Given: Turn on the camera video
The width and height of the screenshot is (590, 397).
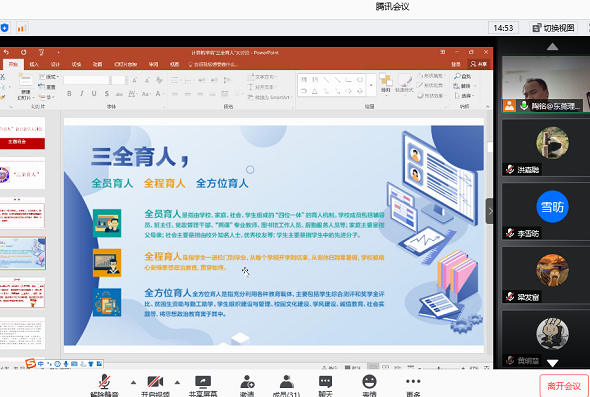Looking at the screenshot, I should click(155, 386).
